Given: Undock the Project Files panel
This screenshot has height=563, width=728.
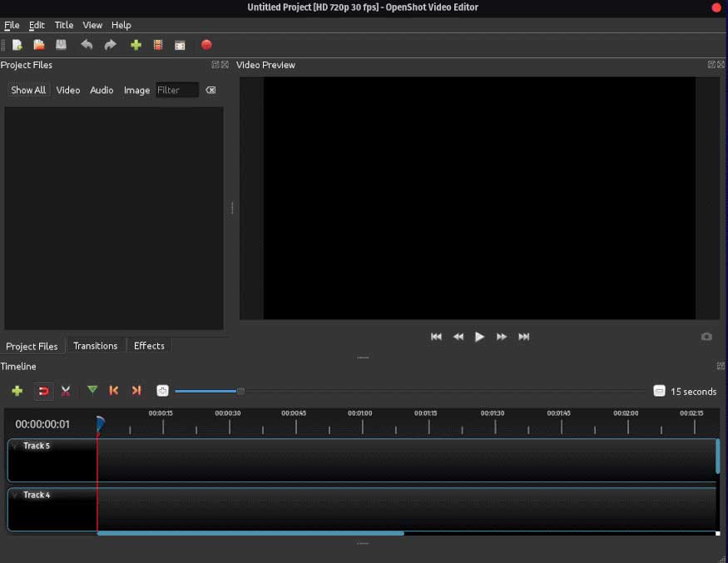Looking at the screenshot, I should 215,65.
